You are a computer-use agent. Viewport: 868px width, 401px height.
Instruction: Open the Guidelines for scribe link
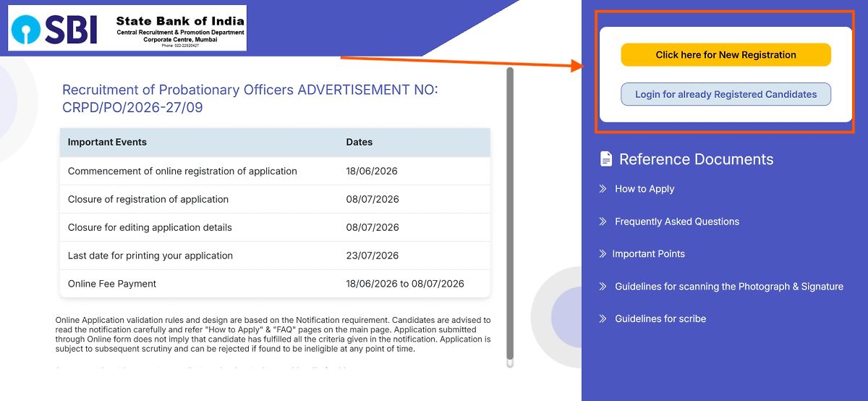[660, 318]
